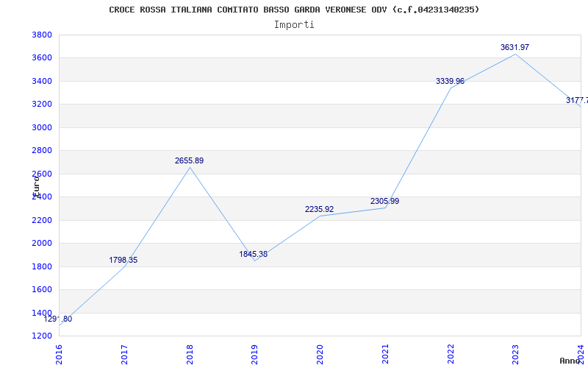The image size is (588, 368).
Task: Click x-axis year 2017
Action: tap(124, 355)
